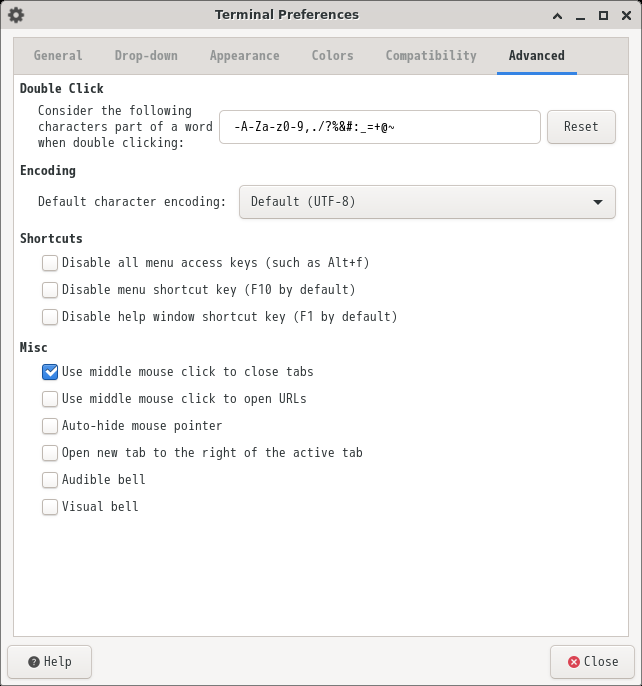Minimize the Terminal Preferences window

pos(580,16)
